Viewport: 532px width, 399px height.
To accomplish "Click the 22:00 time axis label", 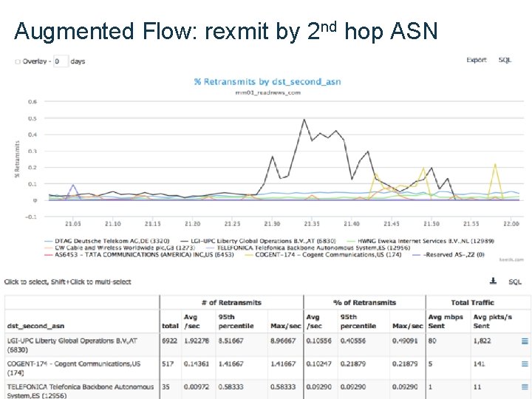I will [x=511, y=224].
